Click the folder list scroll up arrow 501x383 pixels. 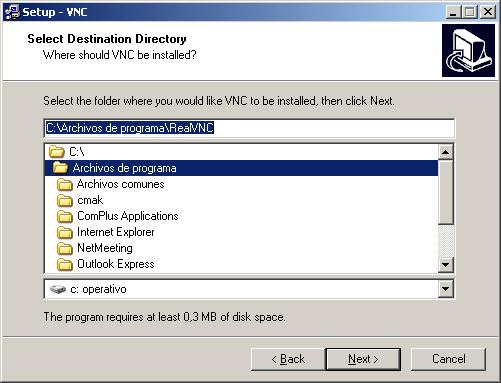tap(446, 152)
